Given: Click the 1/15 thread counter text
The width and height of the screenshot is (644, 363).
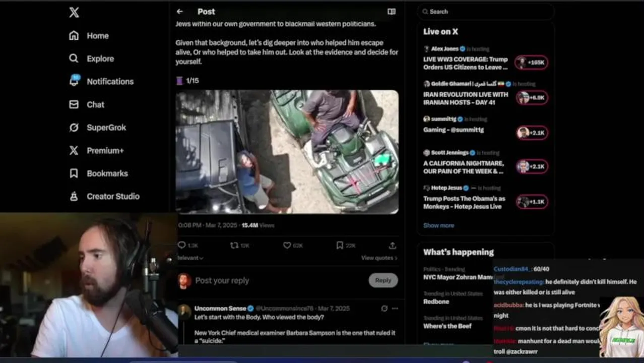Looking at the screenshot, I should pyautogui.click(x=192, y=81).
